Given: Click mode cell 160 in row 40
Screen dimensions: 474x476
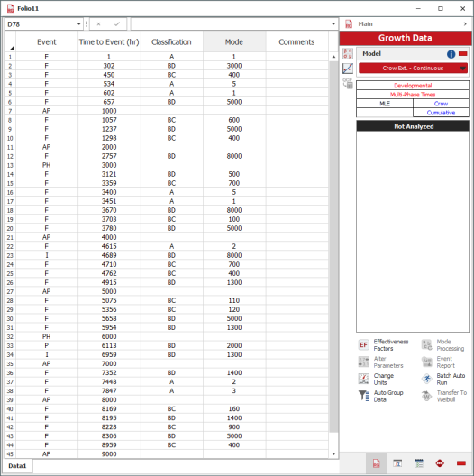Looking at the screenshot, I should (234, 409).
